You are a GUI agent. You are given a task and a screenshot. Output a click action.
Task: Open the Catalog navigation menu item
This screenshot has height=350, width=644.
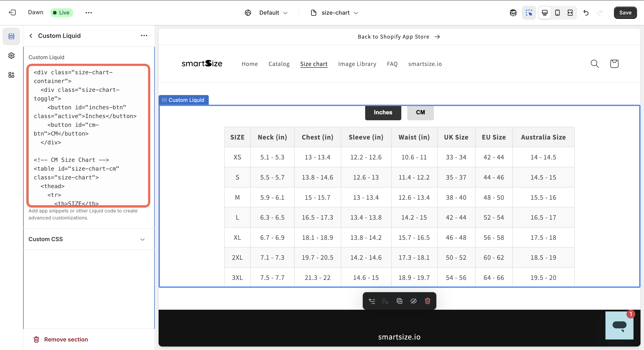(279, 64)
